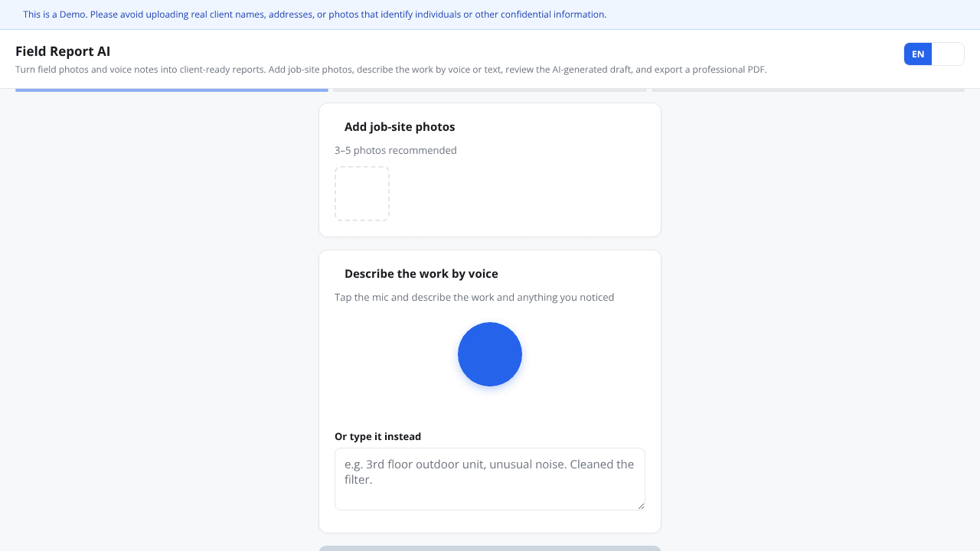The width and height of the screenshot is (980, 551).
Task: Click the demo notice banner text
Action: [x=315, y=15]
